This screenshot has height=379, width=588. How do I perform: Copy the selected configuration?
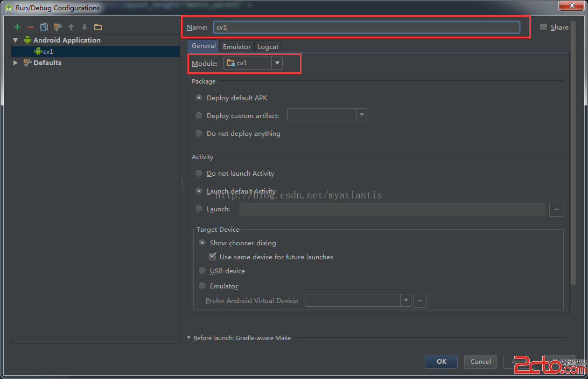[x=44, y=27]
